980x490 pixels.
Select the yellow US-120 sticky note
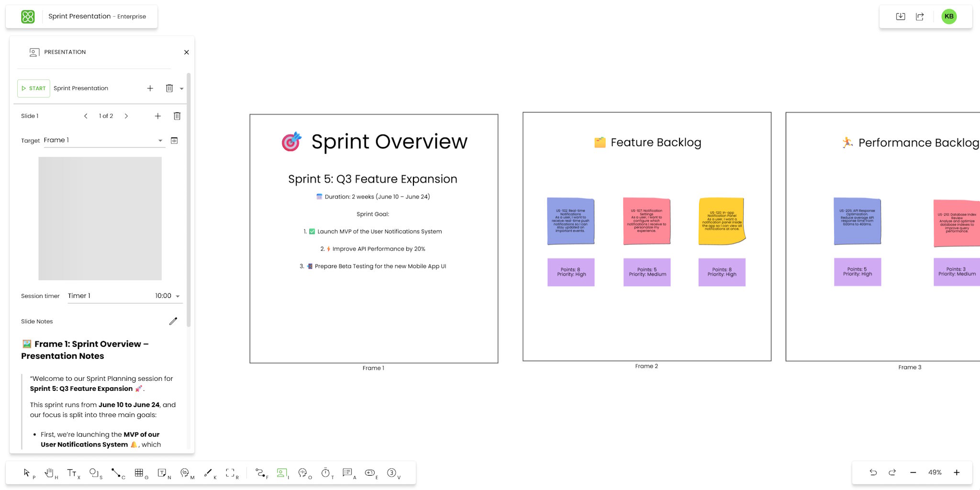(x=722, y=221)
